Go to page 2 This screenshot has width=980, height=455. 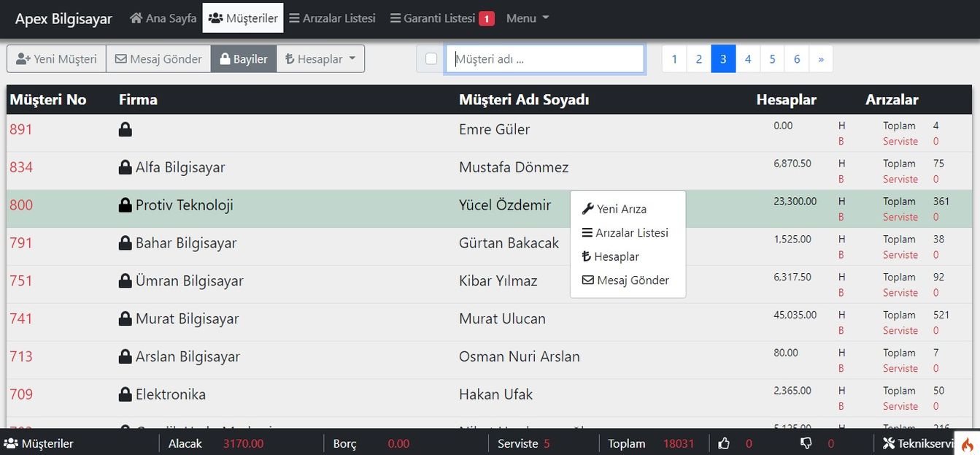(x=699, y=59)
